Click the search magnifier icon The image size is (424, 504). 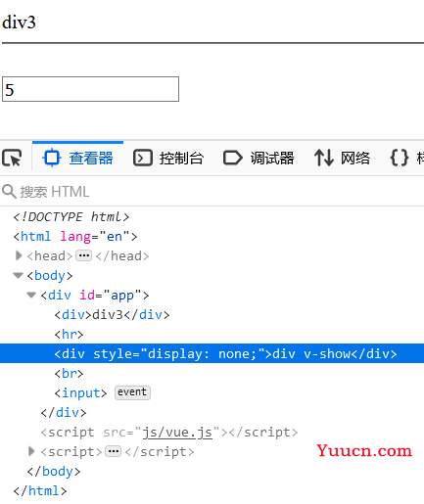click(x=9, y=192)
